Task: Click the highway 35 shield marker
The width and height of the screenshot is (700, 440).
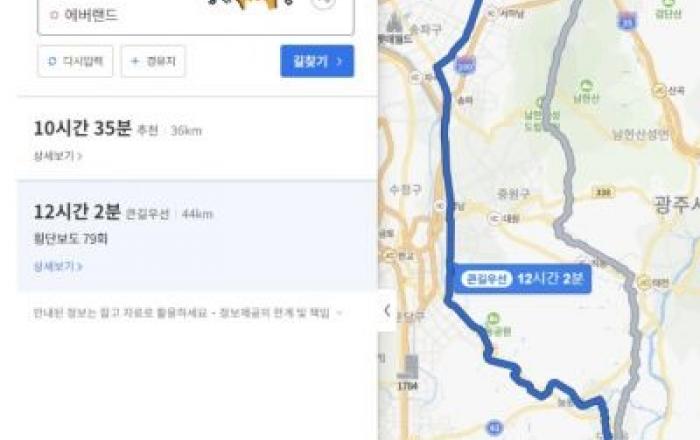Action: pyautogui.click(x=628, y=21)
